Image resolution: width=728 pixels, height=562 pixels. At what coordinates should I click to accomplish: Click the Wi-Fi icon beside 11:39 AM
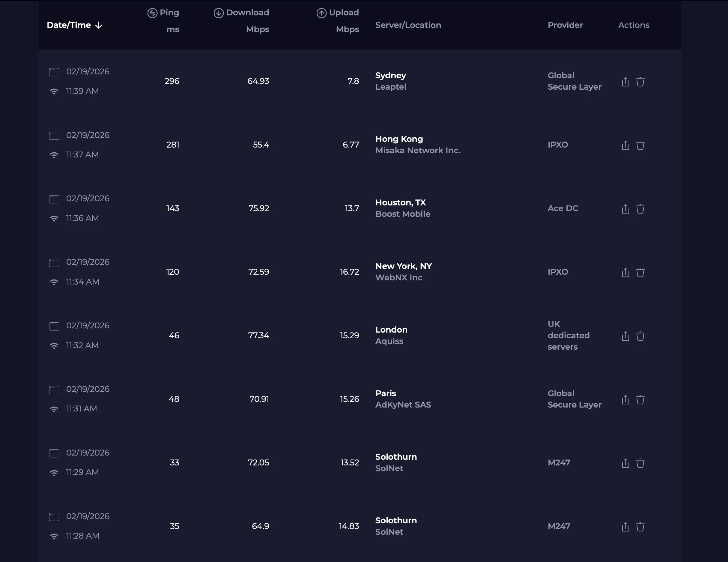click(54, 91)
